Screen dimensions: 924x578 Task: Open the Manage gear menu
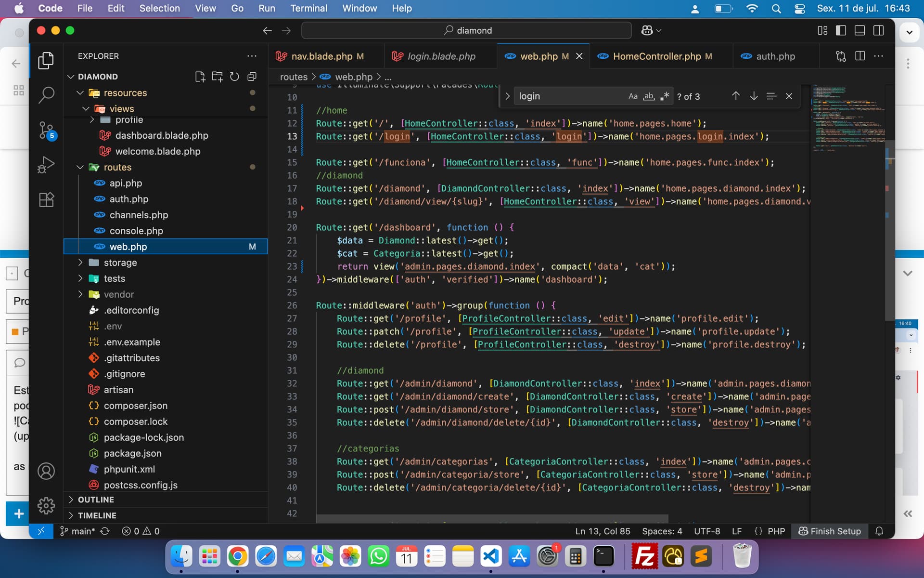(46, 505)
